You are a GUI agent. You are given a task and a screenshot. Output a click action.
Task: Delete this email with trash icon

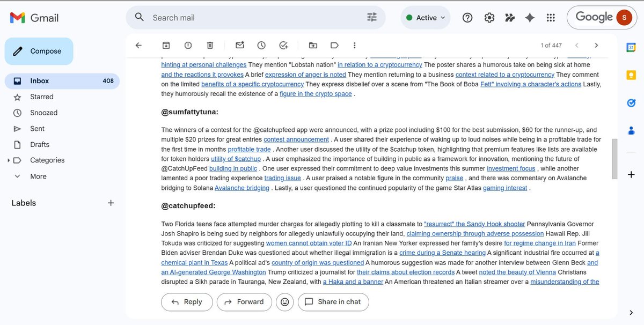(x=210, y=45)
